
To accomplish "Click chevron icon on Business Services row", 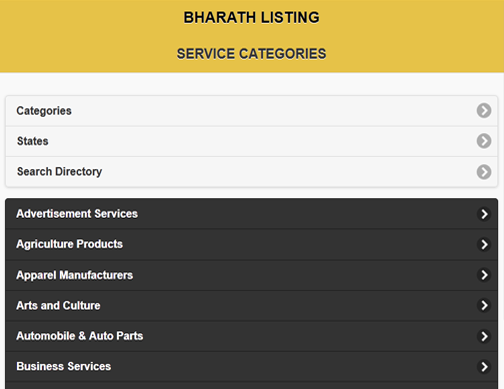I will pos(484,367).
